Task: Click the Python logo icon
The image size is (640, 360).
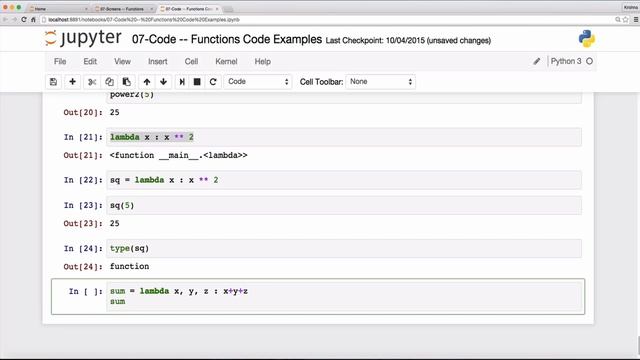Action: click(587, 39)
